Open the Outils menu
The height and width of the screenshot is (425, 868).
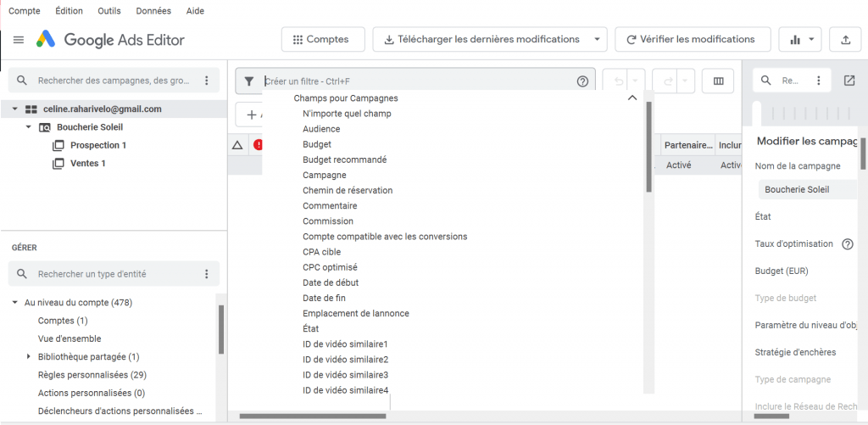[109, 11]
